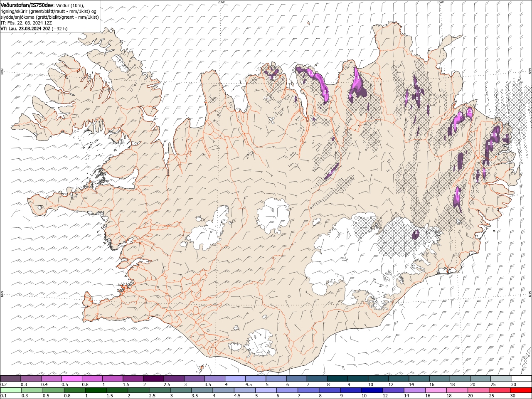Pick the light pink 16–18 rain swatch

[x=436, y=390]
